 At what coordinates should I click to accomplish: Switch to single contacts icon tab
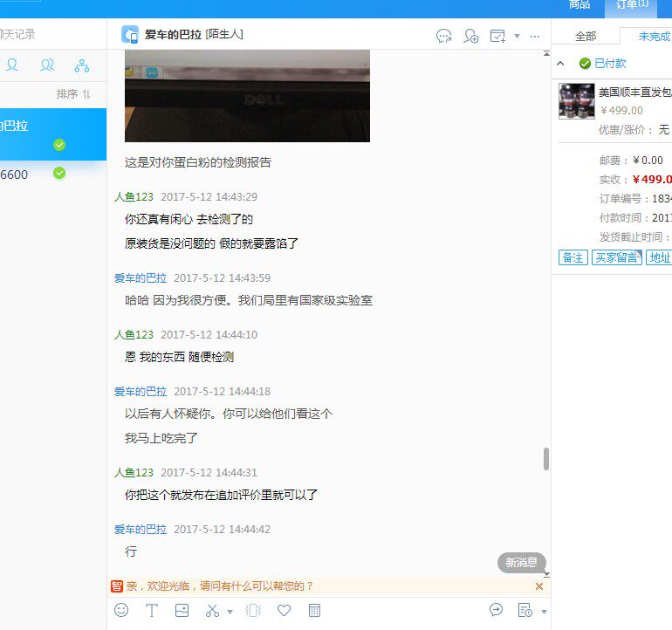[x=12, y=65]
